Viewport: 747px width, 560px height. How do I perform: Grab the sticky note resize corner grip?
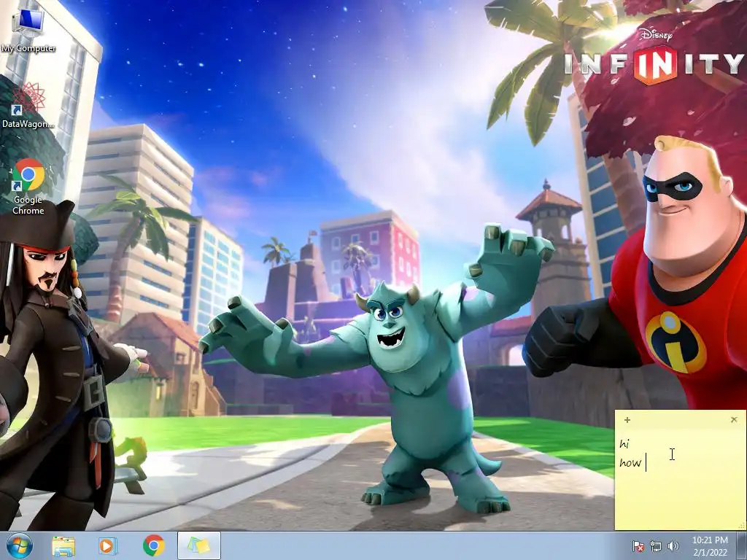742,526
